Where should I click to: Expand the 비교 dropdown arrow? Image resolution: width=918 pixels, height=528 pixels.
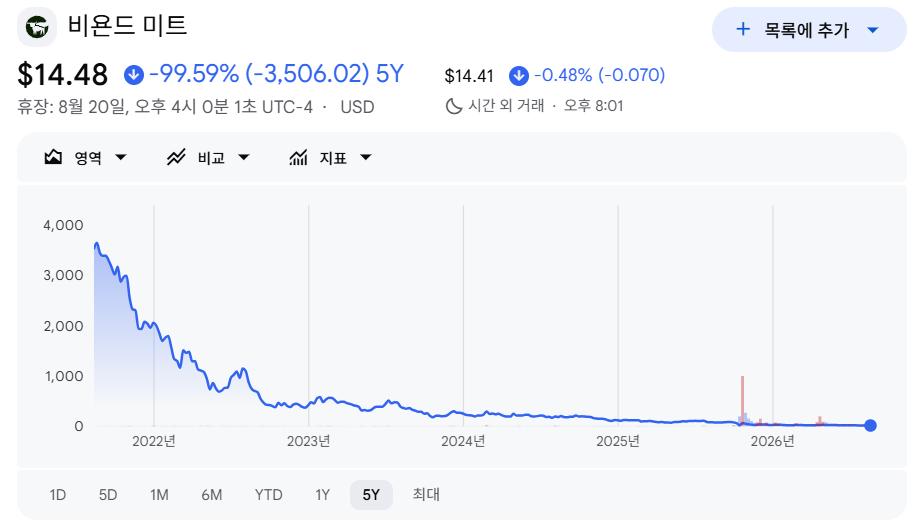pyautogui.click(x=244, y=157)
